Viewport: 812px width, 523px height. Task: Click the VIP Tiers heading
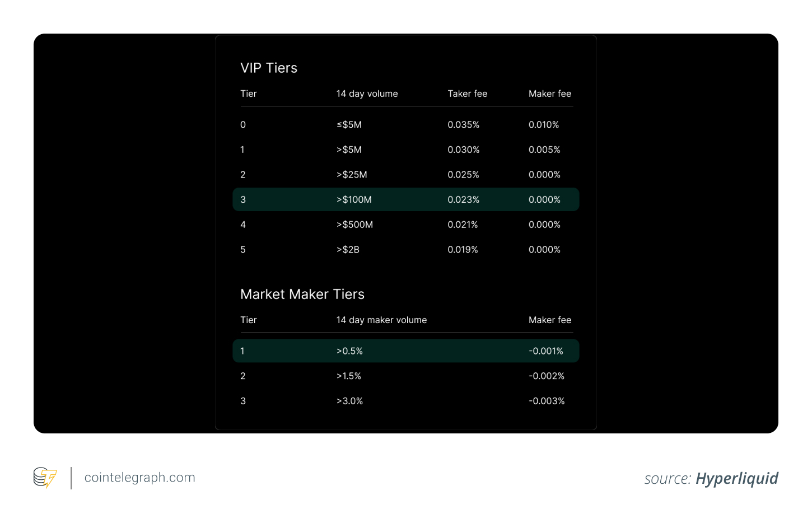[269, 68]
